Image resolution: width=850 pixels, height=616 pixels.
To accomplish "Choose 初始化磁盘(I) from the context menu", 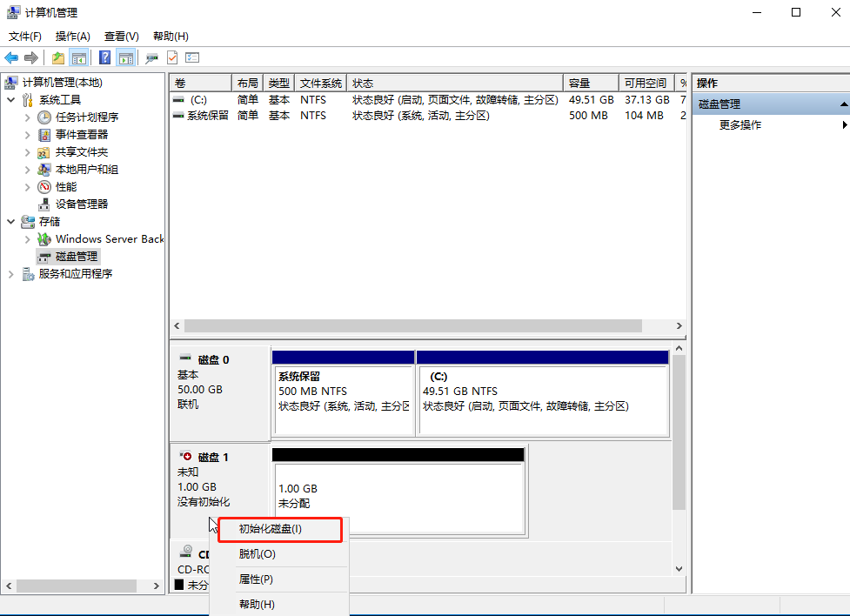I will tap(271, 529).
